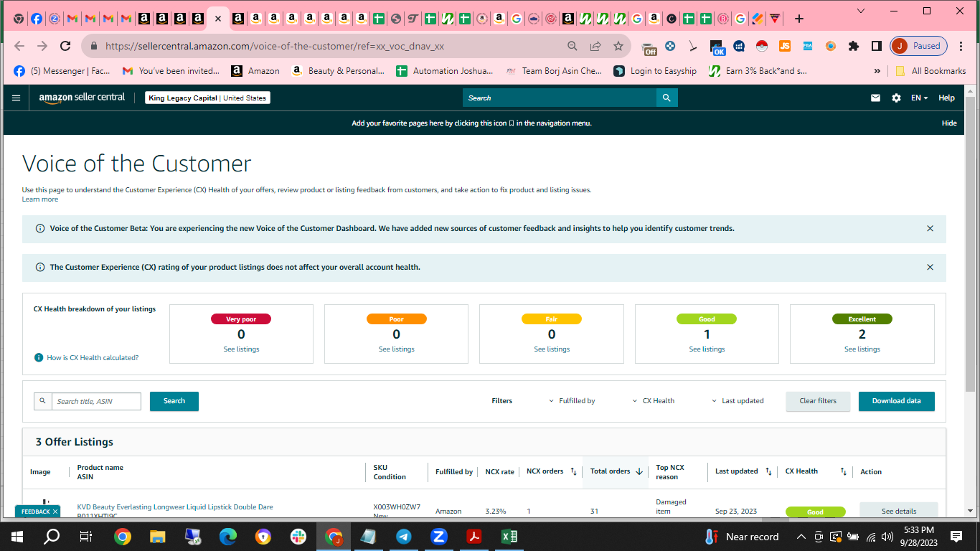This screenshot has height=551, width=980.
Task: Open the Chrome three-dot menu
Action: click(x=961, y=46)
